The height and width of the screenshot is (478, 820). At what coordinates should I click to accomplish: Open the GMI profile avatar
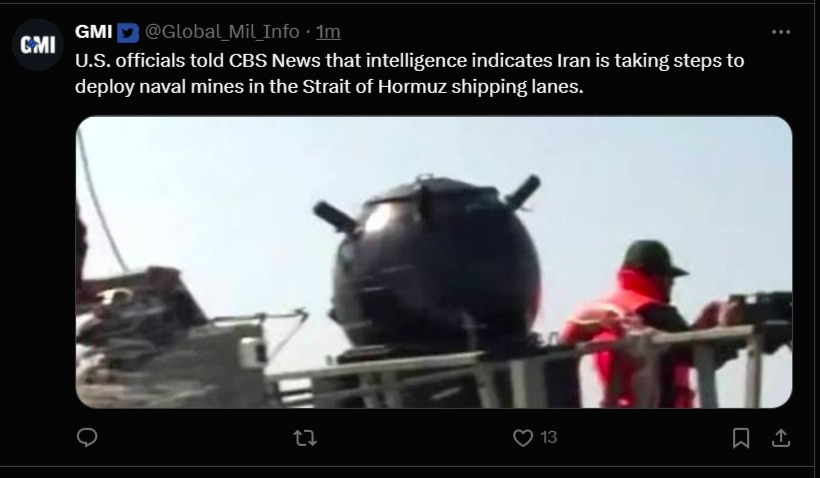[38, 45]
